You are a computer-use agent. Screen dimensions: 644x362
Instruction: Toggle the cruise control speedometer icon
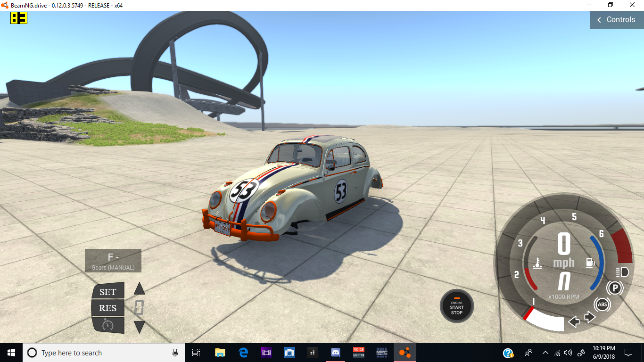[107, 325]
